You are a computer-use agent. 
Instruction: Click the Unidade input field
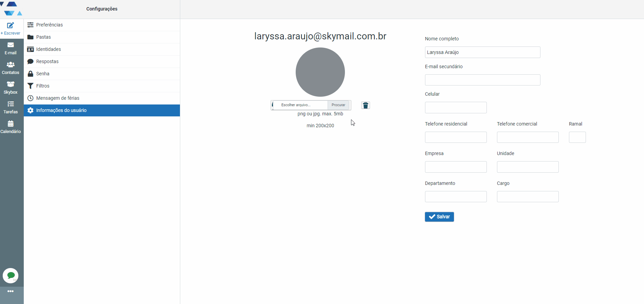(x=528, y=167)
